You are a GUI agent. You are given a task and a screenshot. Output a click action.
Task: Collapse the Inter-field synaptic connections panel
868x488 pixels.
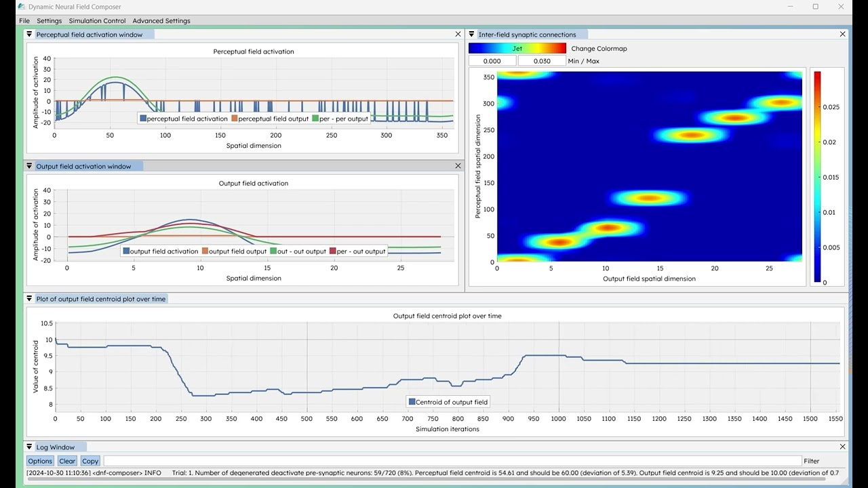471,34
